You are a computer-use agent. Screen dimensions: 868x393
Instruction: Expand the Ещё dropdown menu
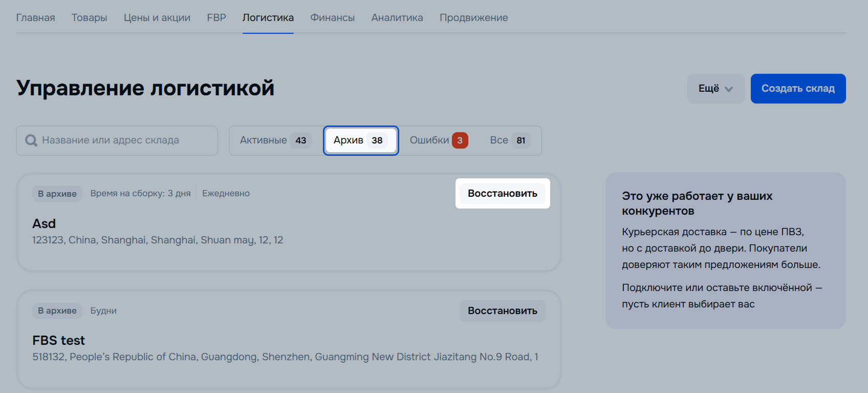pos(715,89)
